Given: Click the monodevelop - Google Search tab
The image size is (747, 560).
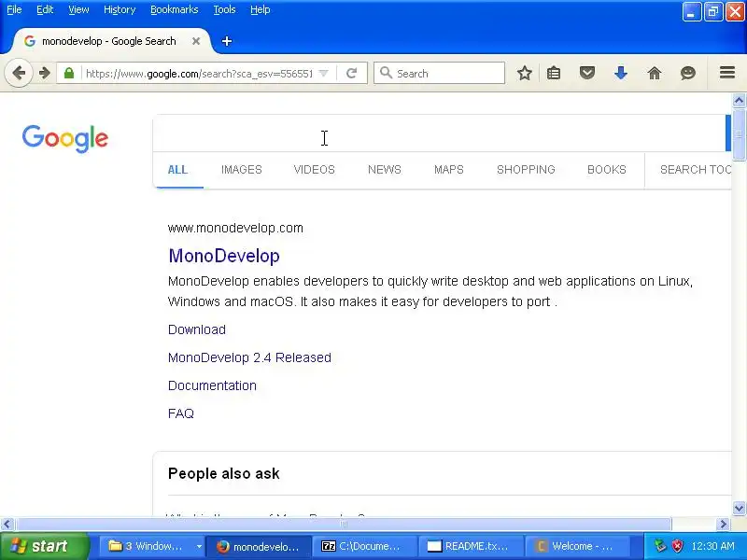Looking at the screenshot, I should [x=108, y=41].
